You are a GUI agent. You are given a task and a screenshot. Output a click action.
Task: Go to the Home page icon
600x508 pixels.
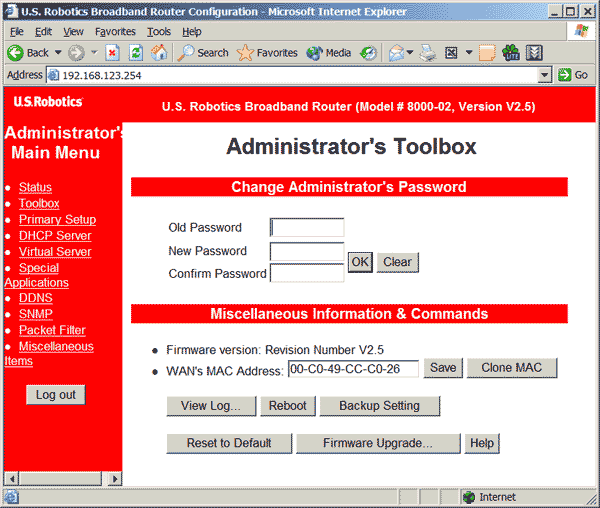[x=159, y=53]
